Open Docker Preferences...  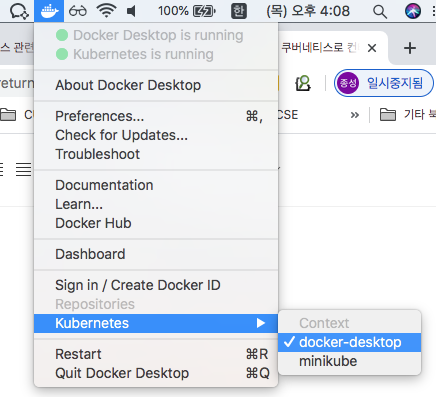[156, 116]
